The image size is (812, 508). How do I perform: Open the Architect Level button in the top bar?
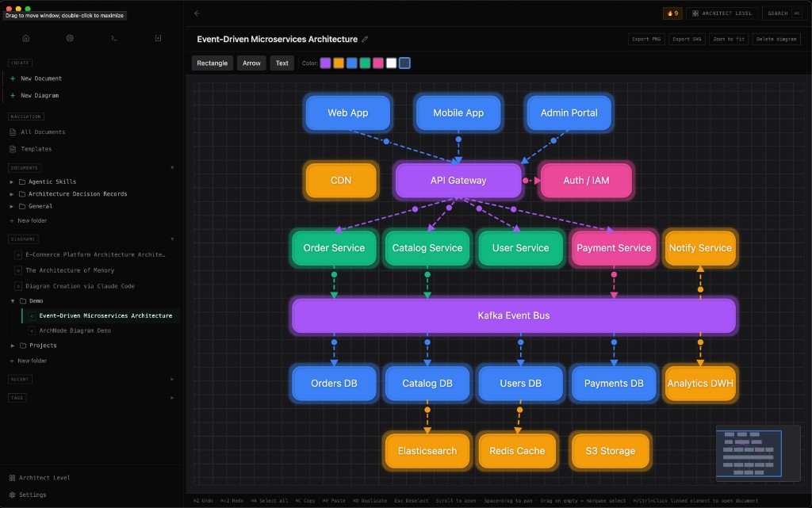pyautogui.click(x=722, y=13)
